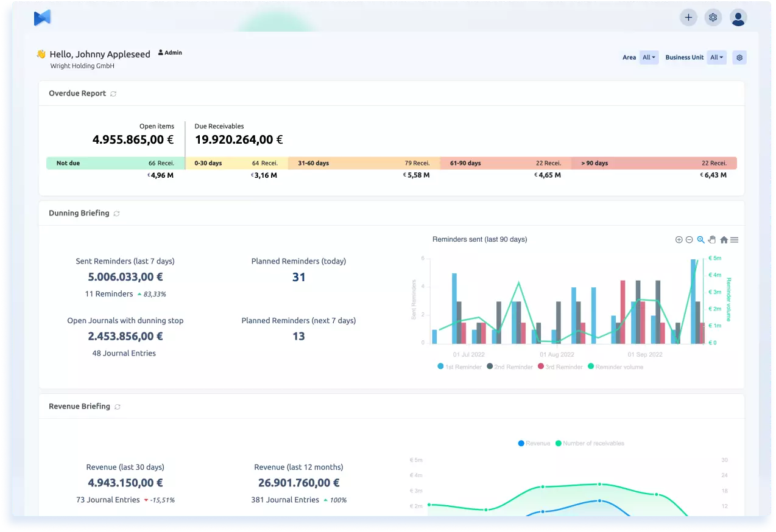Screen dimensions: 776x532
Task: Click the 83,33% reminders change indicator
Action: pos(152,294)
